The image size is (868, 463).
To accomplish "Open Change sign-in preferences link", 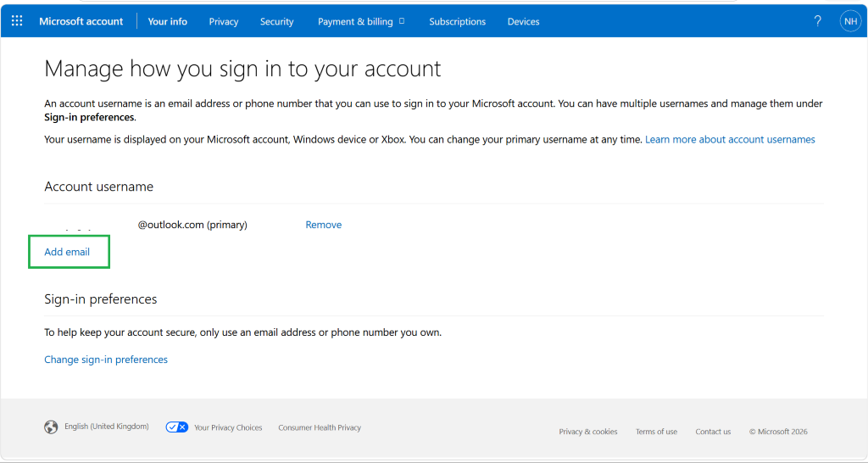I will pyautogui.click(x=106, y=360).
